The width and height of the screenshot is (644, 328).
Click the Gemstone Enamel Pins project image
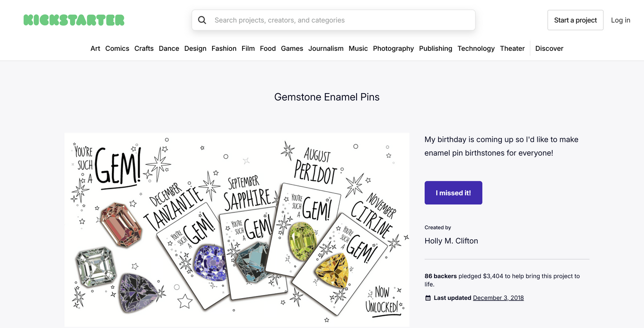click(237, 230)
